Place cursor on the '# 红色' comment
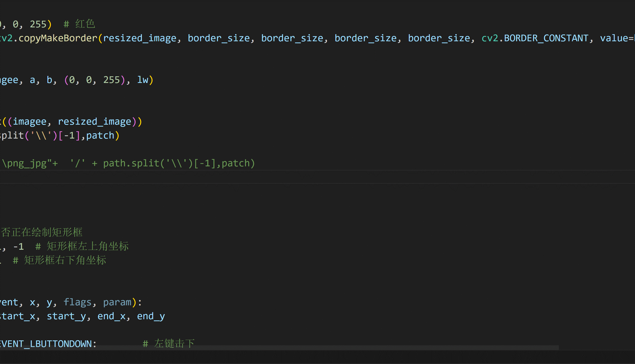The height and width of the screenshot is (364, 635). click(79, 24)
